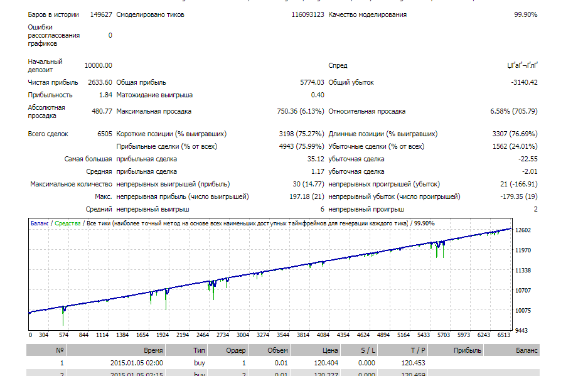Click the total trades value 6505
The image size is (588, 376).
(x=105, y=134)
